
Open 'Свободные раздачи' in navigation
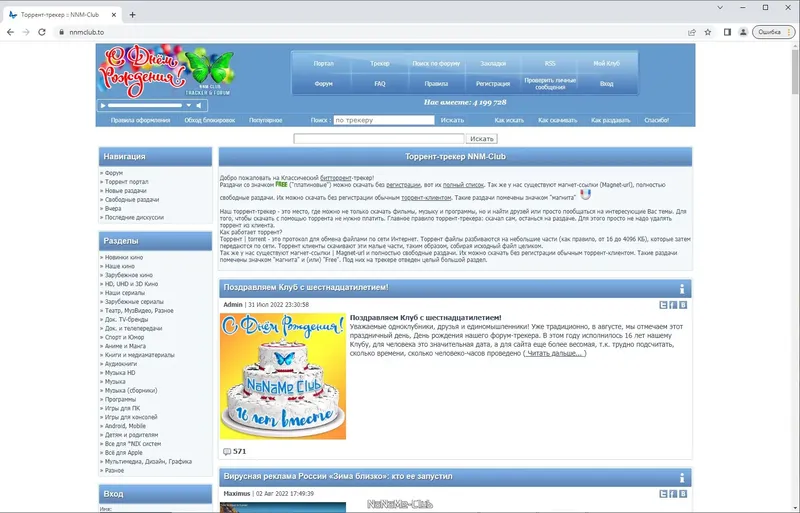point(132,200)
